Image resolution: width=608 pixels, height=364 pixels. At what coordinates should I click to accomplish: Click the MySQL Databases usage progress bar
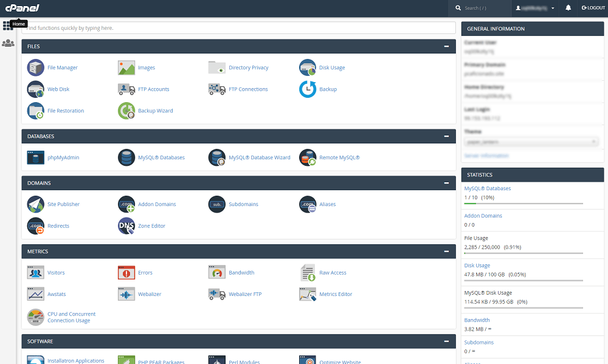pyautogui.click(x=523, y=204)
